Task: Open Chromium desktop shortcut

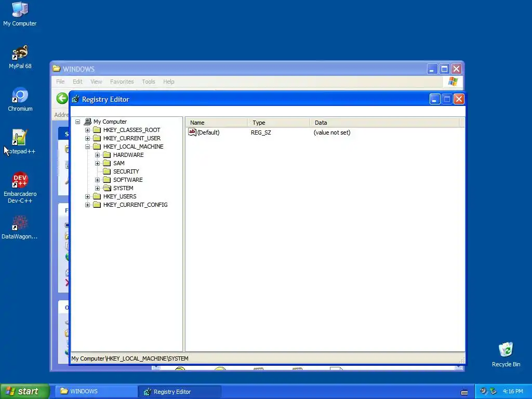Action: [20, 99]
